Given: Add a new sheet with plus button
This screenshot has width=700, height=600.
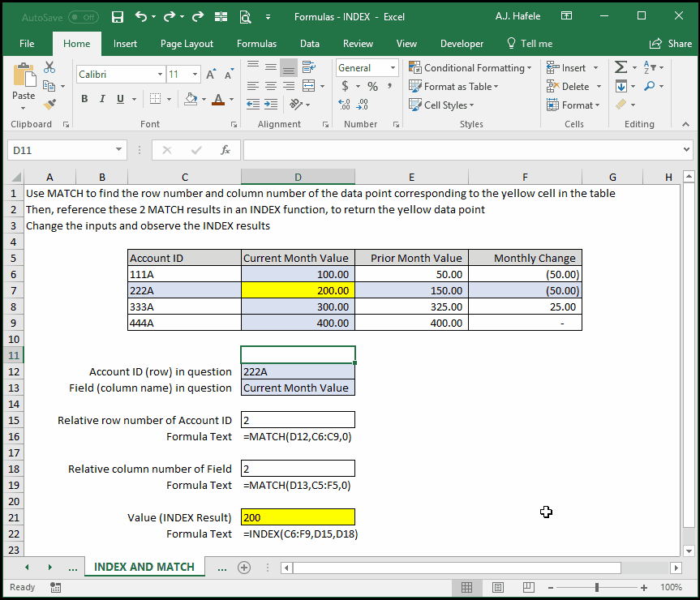Looking at the screenshot, I should tap(244, 568).
